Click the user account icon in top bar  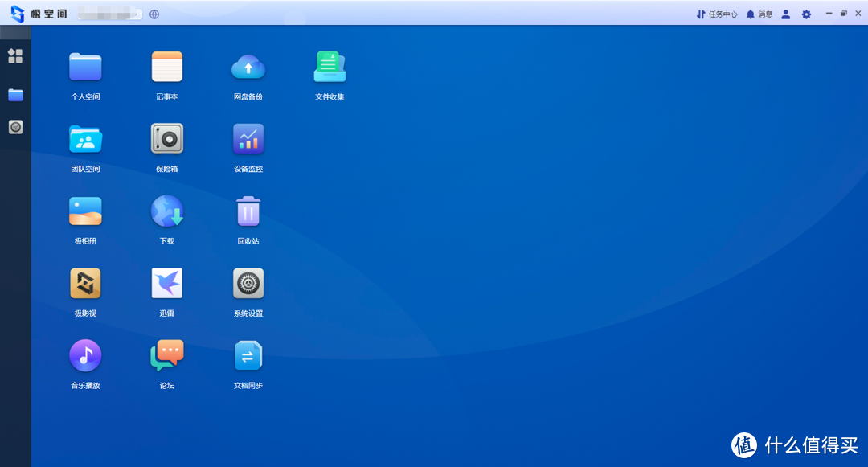tap(786, 14)
